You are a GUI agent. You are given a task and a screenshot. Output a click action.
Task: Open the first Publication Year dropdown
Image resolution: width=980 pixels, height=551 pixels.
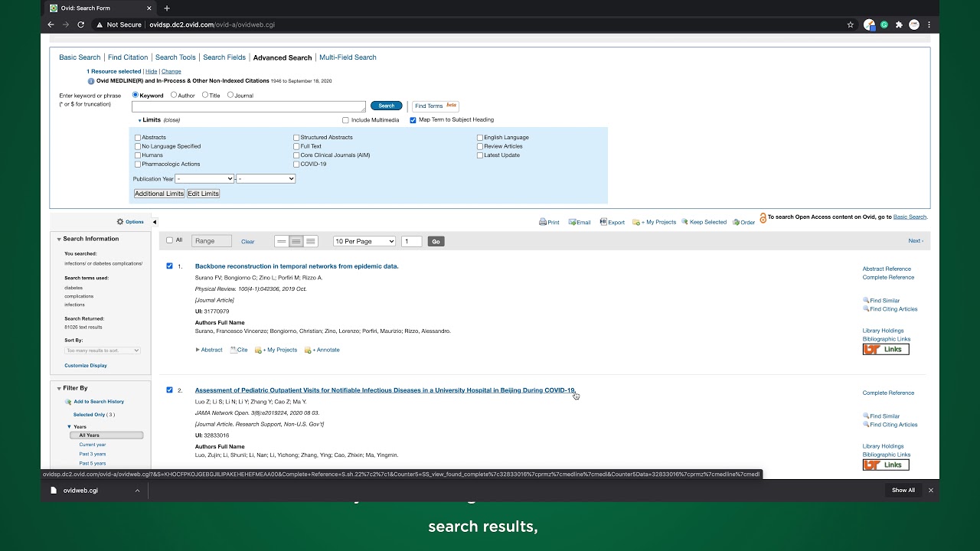204,178
